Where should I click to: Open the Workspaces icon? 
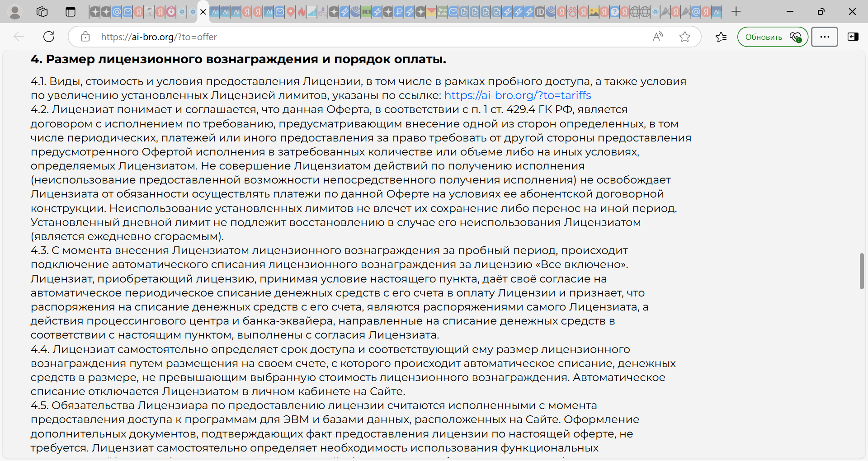click(x=42, y=12)
